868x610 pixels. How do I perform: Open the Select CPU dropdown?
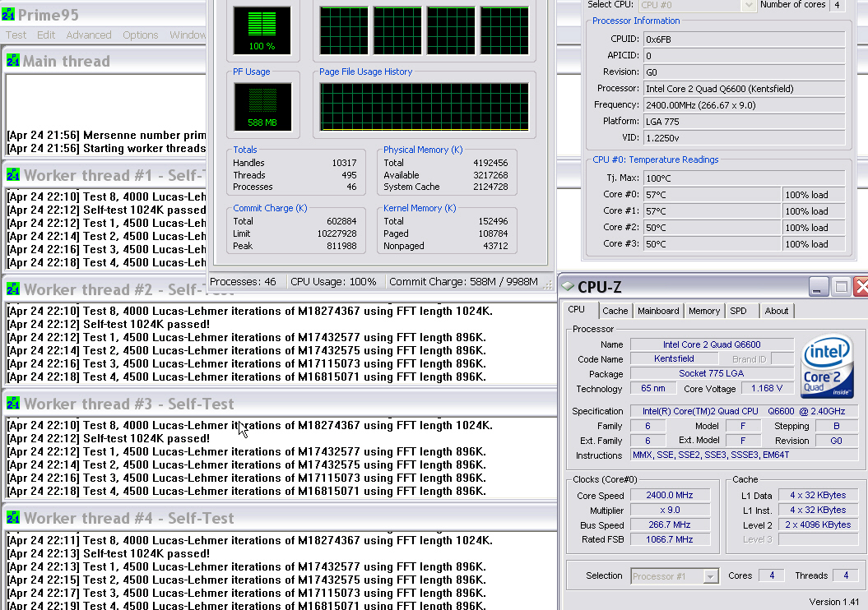[697, 5]
